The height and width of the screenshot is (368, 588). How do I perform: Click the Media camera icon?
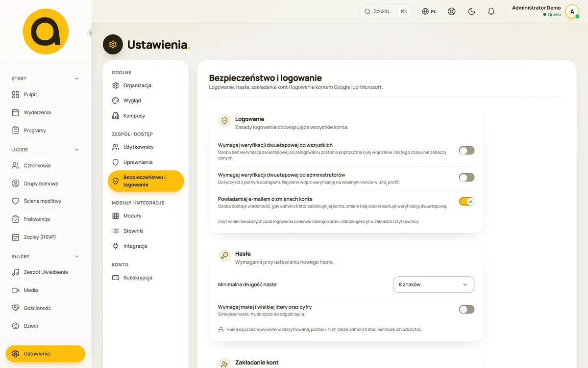(x=16, y=290)
